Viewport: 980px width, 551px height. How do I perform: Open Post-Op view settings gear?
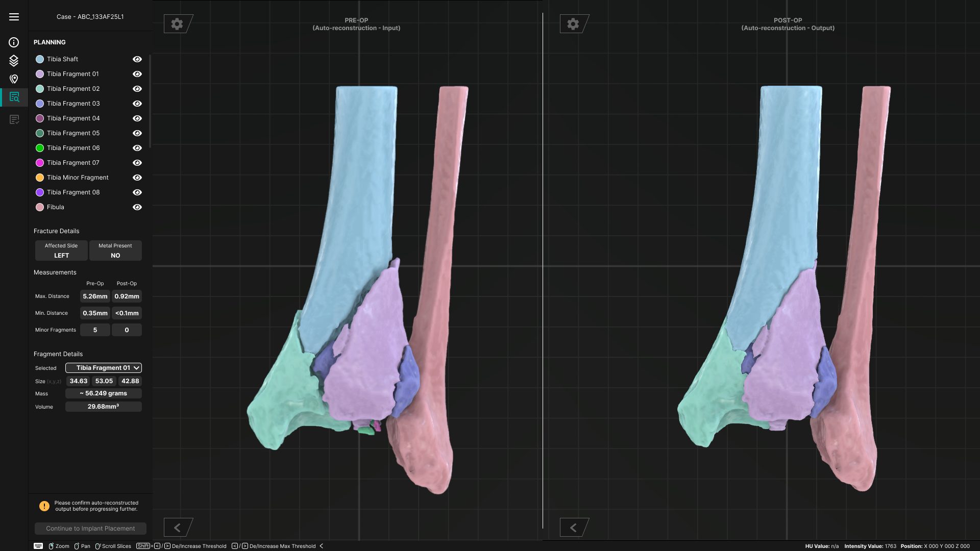[573, 24]
